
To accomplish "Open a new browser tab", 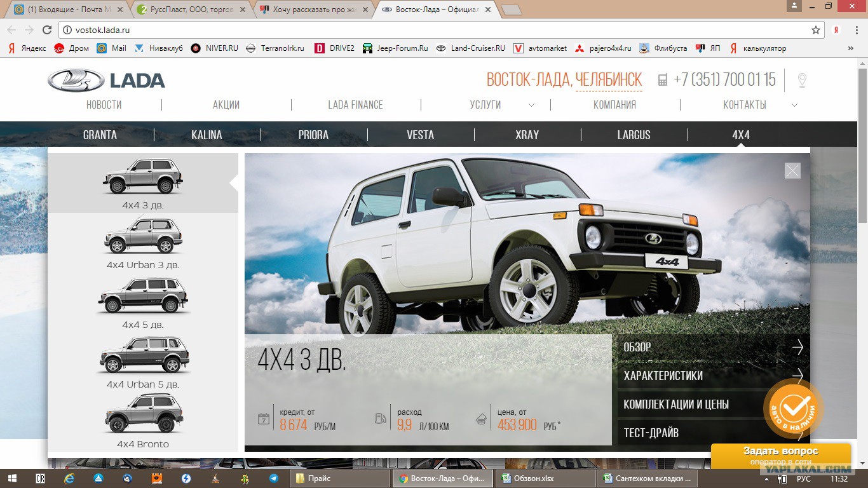I will pyautogui.click(x=511, y=10).
